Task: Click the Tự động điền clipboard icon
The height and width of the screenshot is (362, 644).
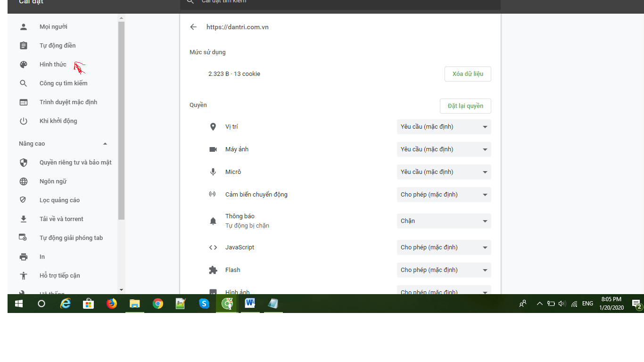Action: pos(24,46)
